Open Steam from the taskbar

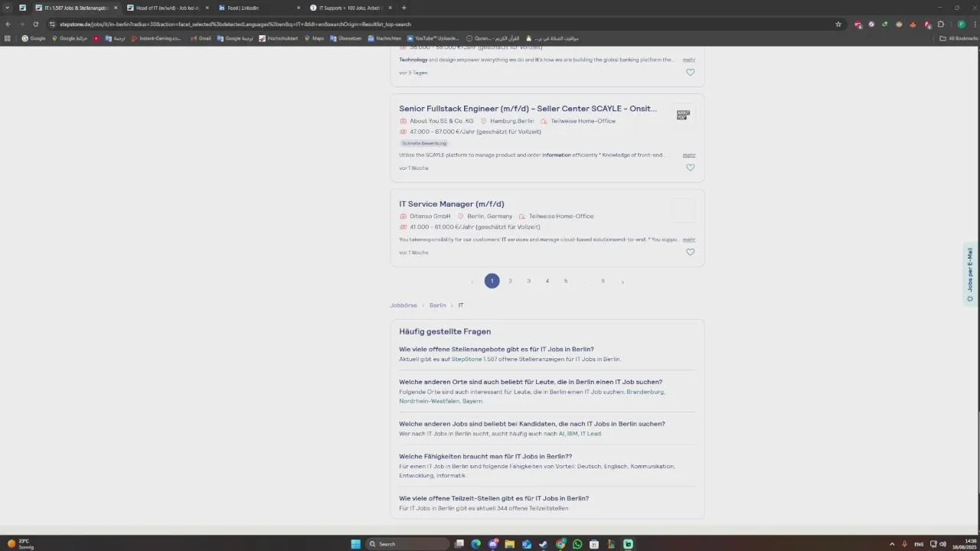coord(543,544)
